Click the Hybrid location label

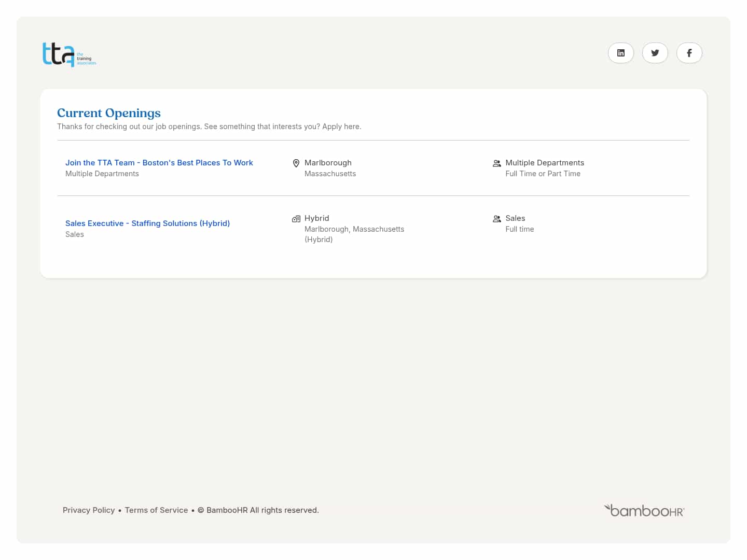pyautogui.click(x=316, y=218)
